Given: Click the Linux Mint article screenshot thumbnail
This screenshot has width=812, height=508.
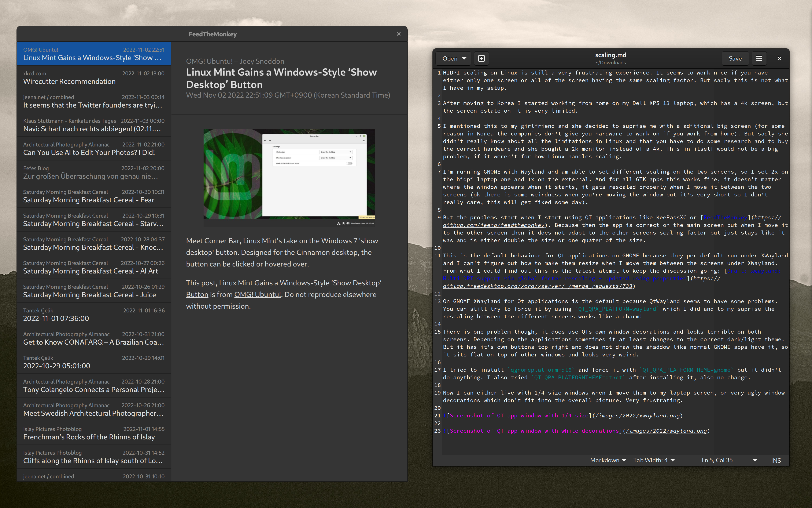Looking at the screenshot, I should coord(289,178).
